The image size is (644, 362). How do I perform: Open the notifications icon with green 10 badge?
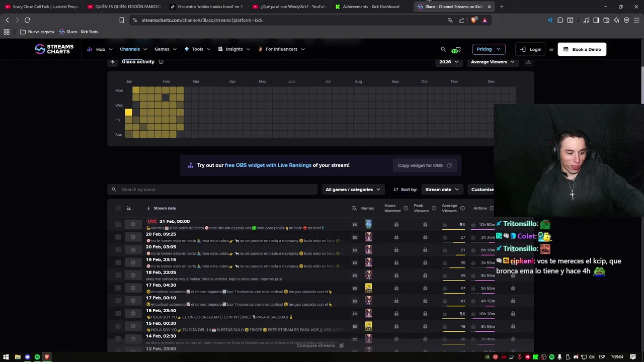456,50
